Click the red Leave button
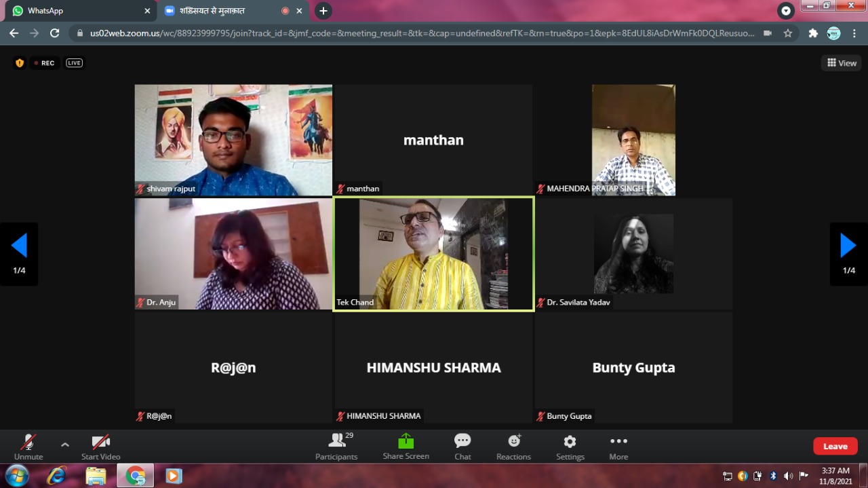 coord(835,446)
